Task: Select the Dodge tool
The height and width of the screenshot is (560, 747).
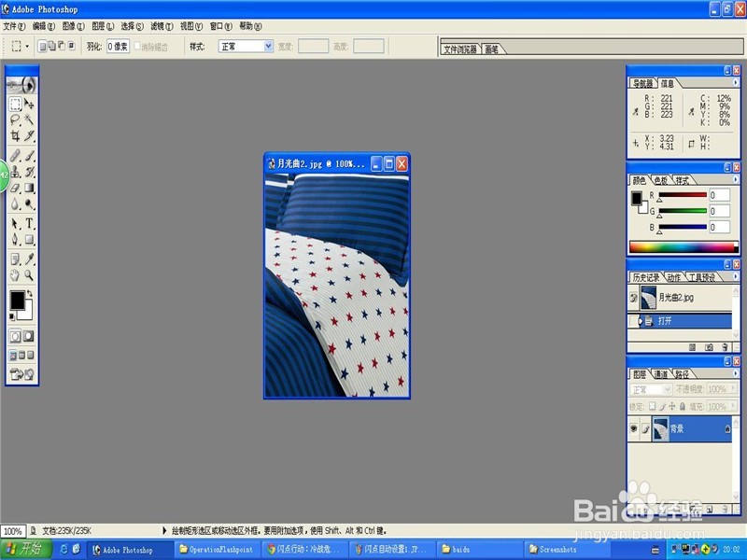Action: 30,203
